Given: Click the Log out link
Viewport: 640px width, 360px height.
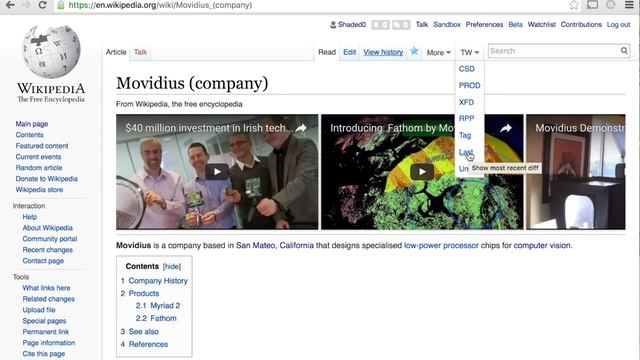Looking at the screenshot, I should click(x=618, y=24).
